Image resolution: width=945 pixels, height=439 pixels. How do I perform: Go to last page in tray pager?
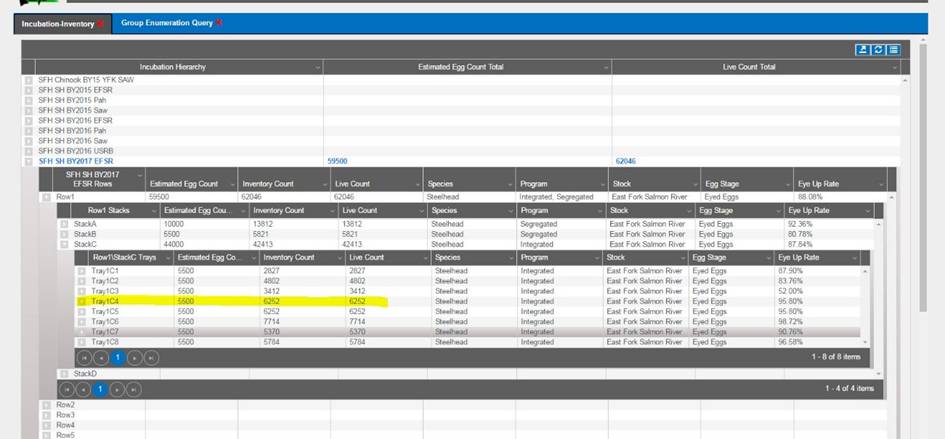click(x=151, y=357)
